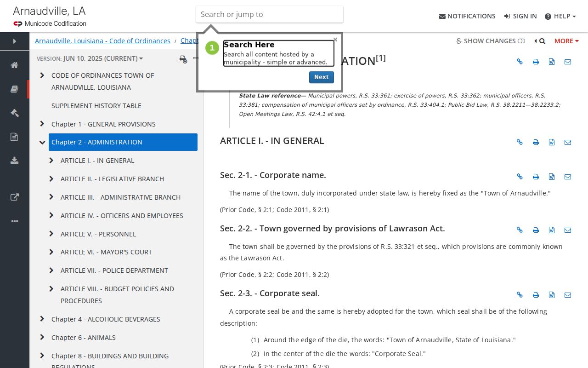The image size is (588, 368).
Task: Open the search-in-document magnifier toggle
Action: (x=540, y=41)
